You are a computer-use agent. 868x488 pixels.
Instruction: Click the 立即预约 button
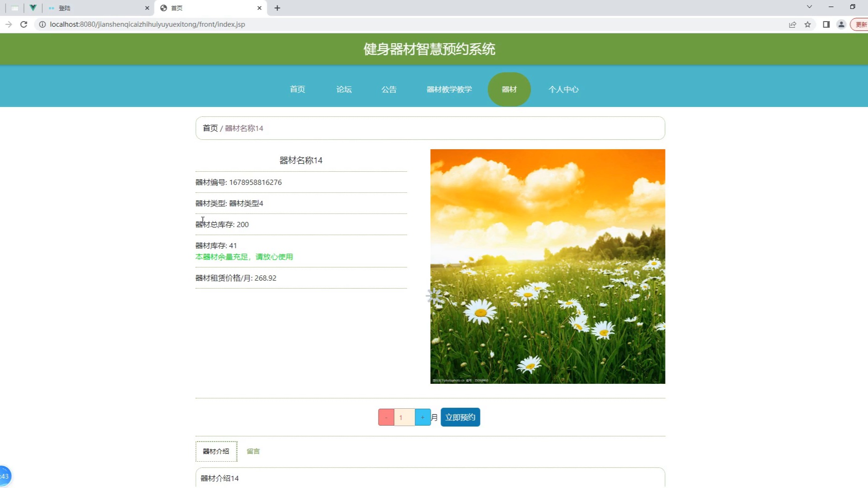[460, 417]
